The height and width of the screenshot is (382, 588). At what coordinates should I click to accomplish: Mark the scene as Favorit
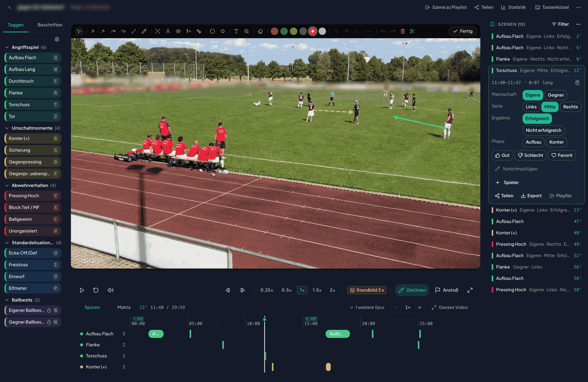coord(562,155)
